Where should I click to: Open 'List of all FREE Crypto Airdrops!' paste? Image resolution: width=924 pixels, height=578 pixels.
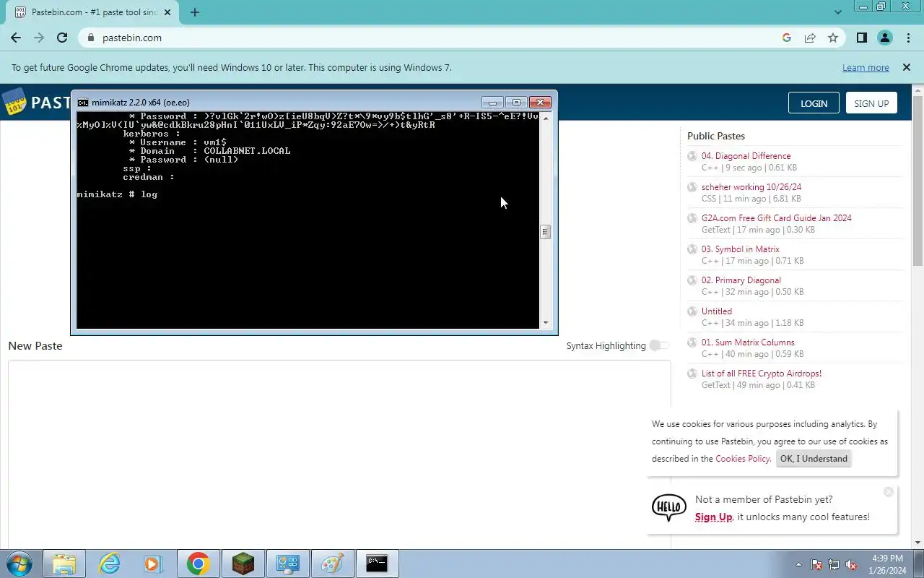762,374
